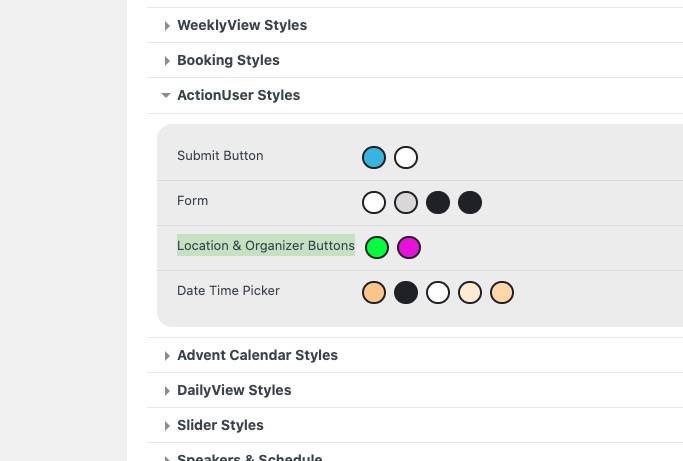Expand the Booking Styles section
The width and height of the screenshot is (683, 461).
[228, 60]
